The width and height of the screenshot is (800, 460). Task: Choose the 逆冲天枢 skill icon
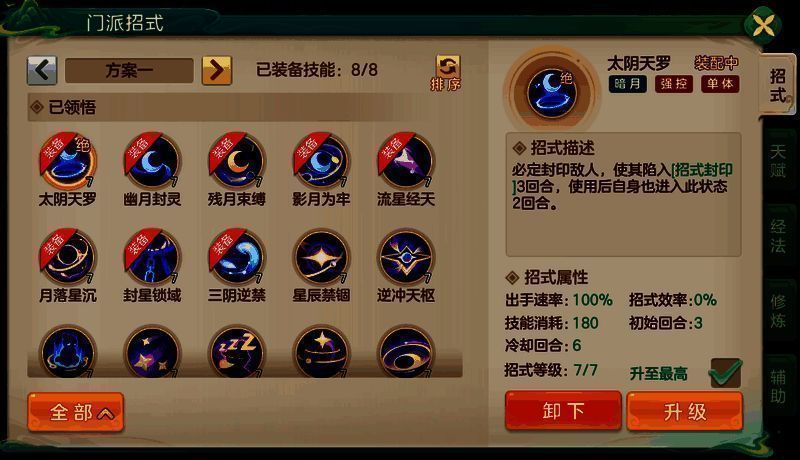406,257
